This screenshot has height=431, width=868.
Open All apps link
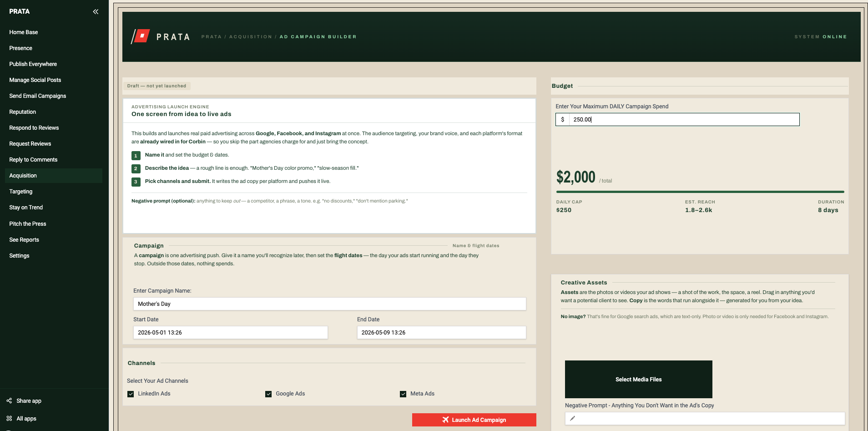26,419
